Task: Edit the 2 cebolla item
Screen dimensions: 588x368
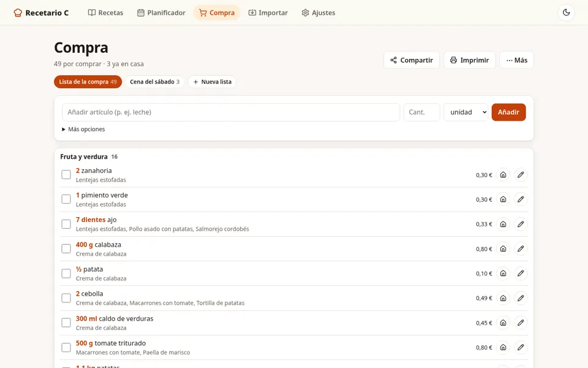Action: pyautogui.click(x=521, y=298)
